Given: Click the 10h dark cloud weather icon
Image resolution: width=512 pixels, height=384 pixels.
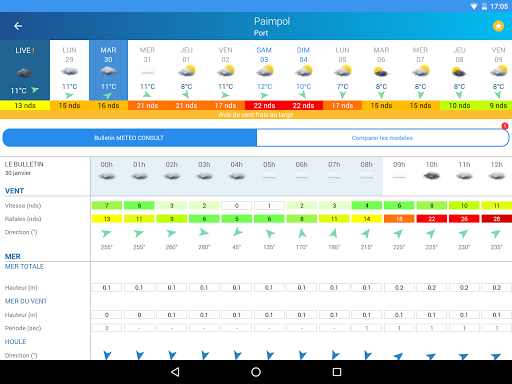Looking at the screenshot, I should click(431, 176).
